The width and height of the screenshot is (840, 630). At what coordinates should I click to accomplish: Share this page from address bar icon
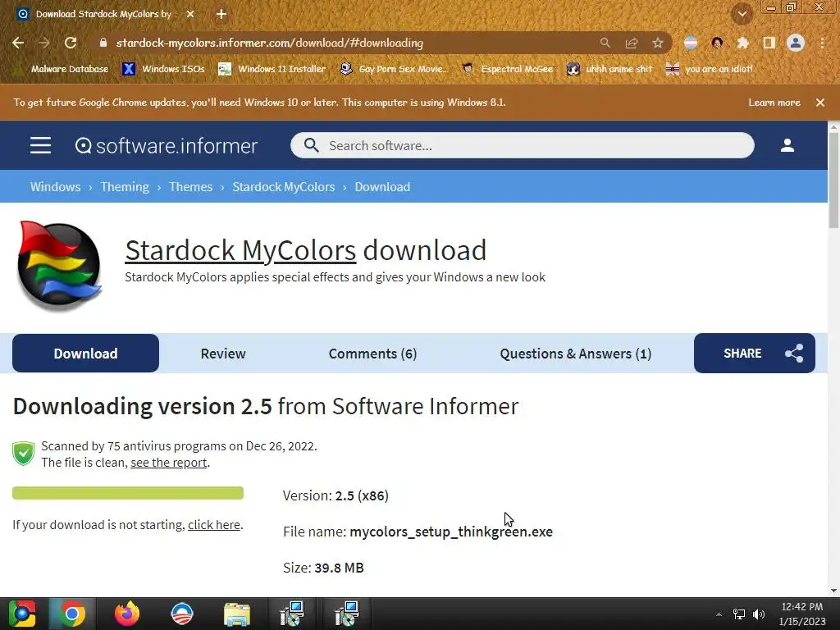[632, 43]
